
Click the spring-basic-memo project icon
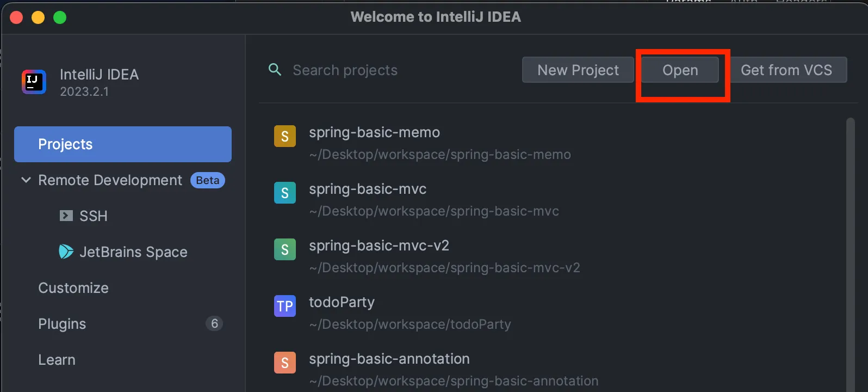click(284, 136)
